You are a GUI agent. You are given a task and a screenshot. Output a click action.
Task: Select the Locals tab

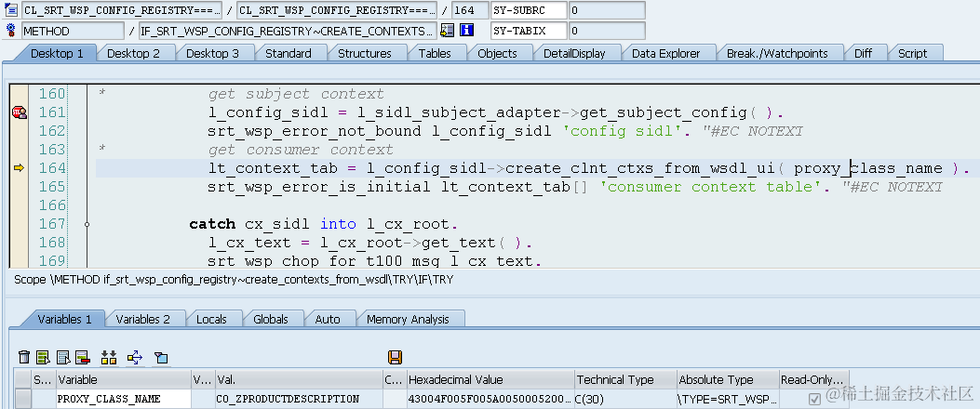coord(211,319)
